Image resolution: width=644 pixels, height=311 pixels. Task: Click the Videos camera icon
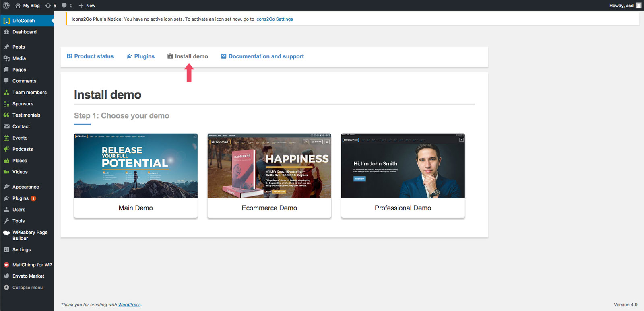6,172
